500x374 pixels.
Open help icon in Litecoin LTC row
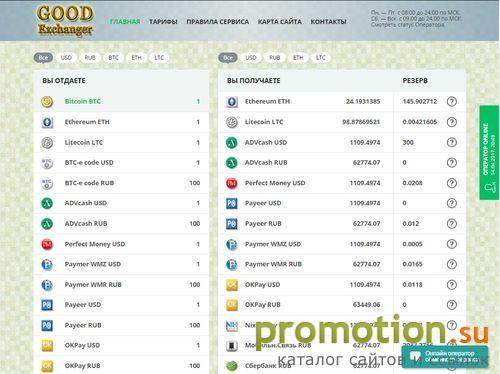point(452,122)
